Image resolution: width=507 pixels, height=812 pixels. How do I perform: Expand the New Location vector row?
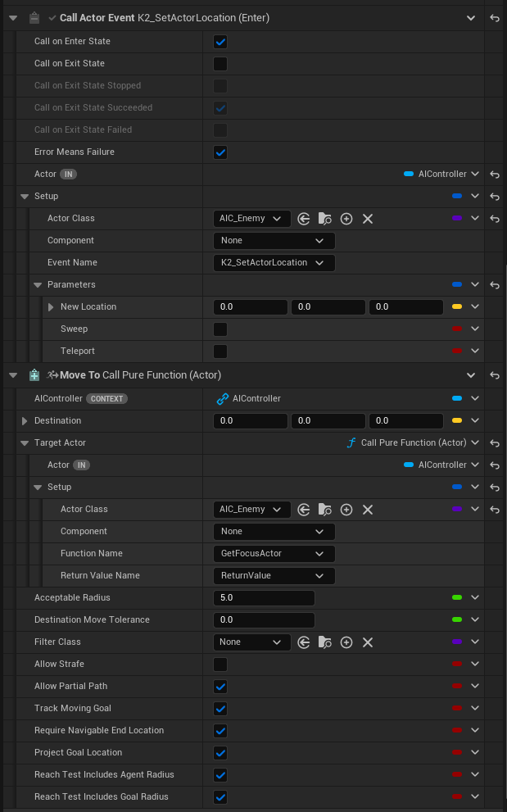tap(51, 307)
